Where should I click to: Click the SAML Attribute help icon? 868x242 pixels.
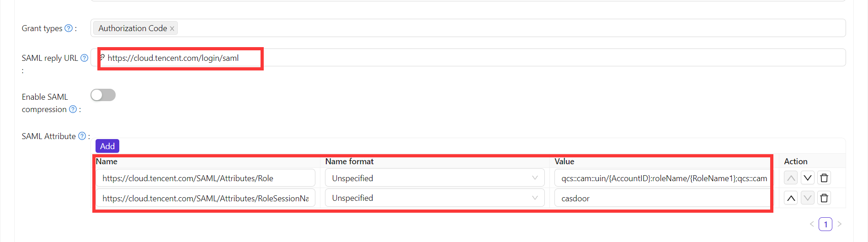point(82,136)
